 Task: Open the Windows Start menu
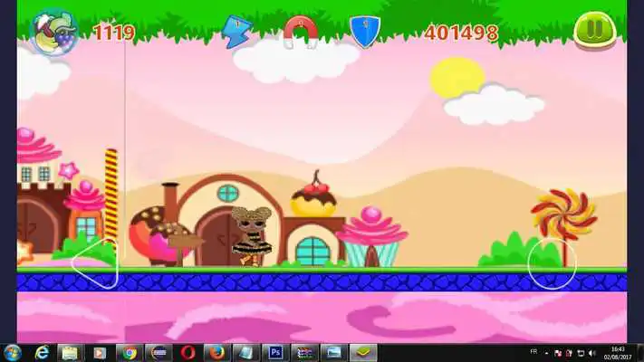point(14,352)
